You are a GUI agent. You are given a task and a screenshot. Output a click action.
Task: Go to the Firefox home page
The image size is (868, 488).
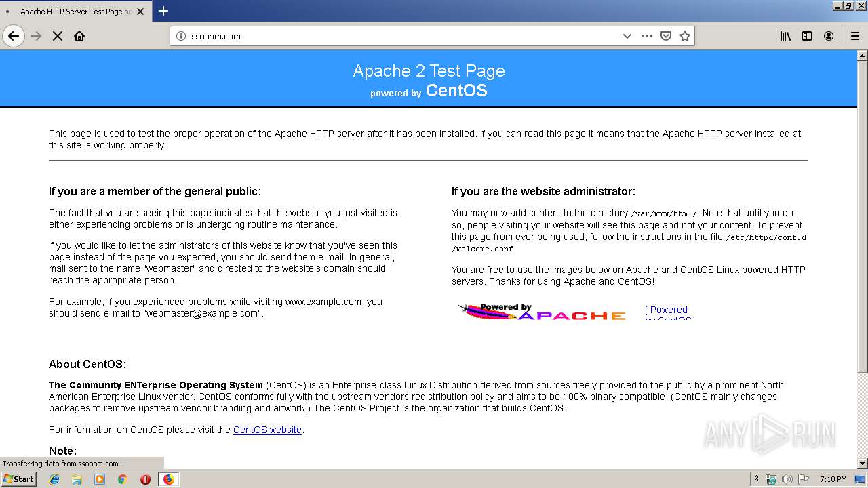click(x=79, y=36)
